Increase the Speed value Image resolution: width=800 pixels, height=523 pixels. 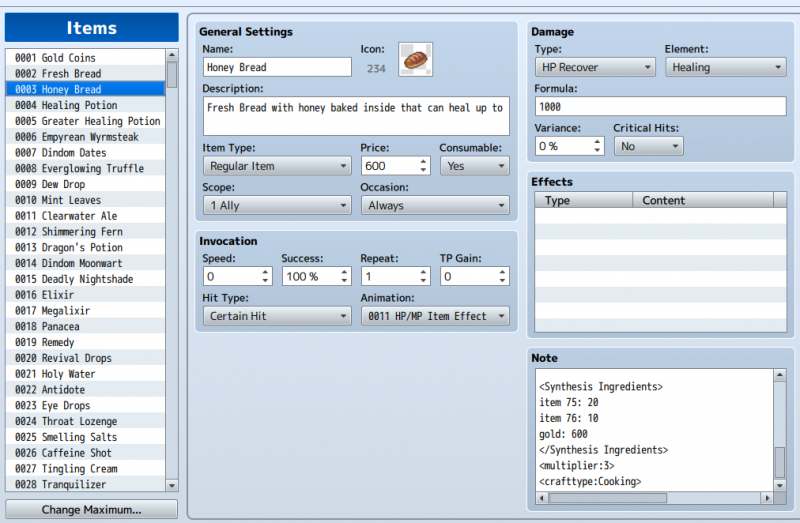(x=265, y=272)
